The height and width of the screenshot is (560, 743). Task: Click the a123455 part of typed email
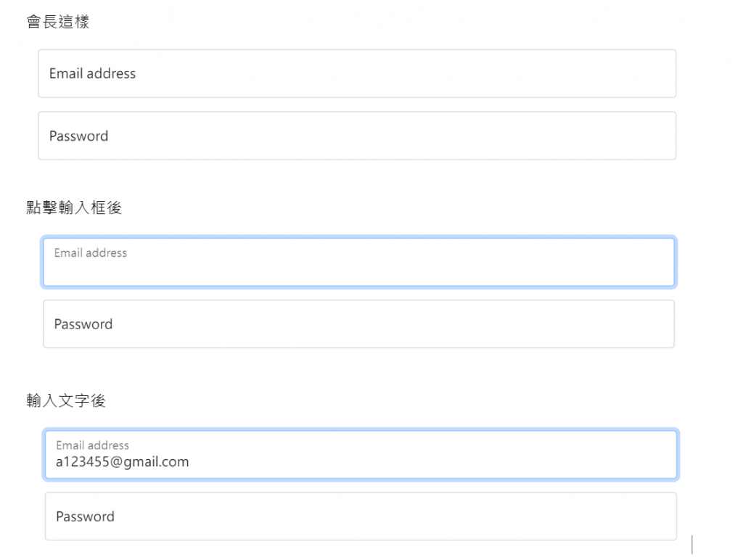(x=83, y=462)
